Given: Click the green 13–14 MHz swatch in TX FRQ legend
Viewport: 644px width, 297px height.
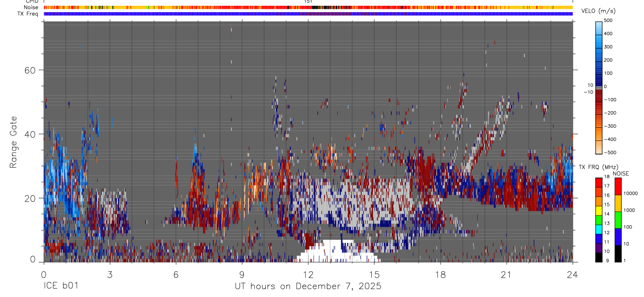Looking at the screenshot, I should pos(599,219).
